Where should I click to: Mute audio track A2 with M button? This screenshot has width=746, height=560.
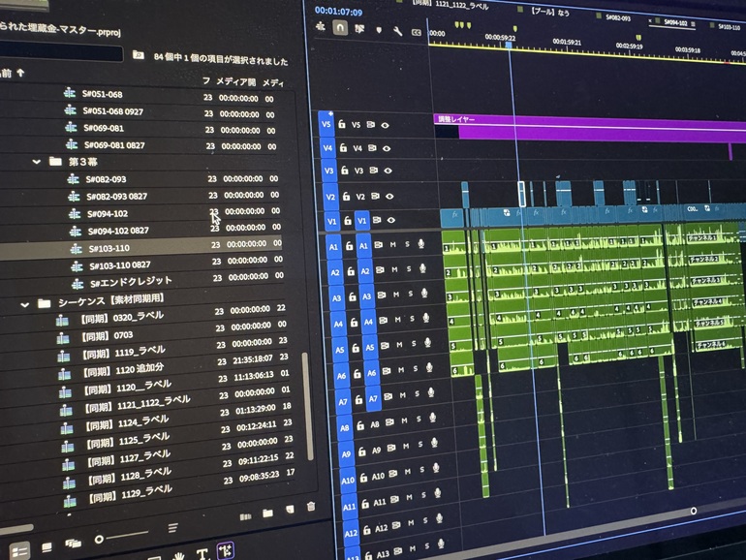point(392,271)
